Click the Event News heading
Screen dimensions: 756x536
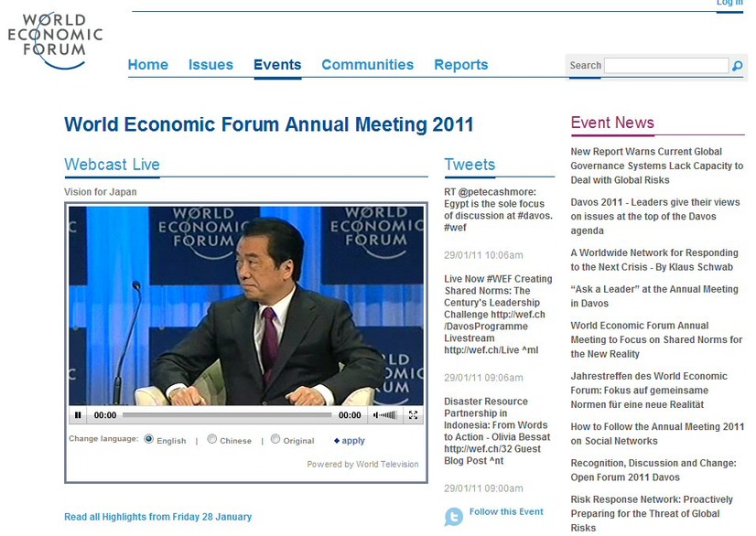(x=612, y=123)
